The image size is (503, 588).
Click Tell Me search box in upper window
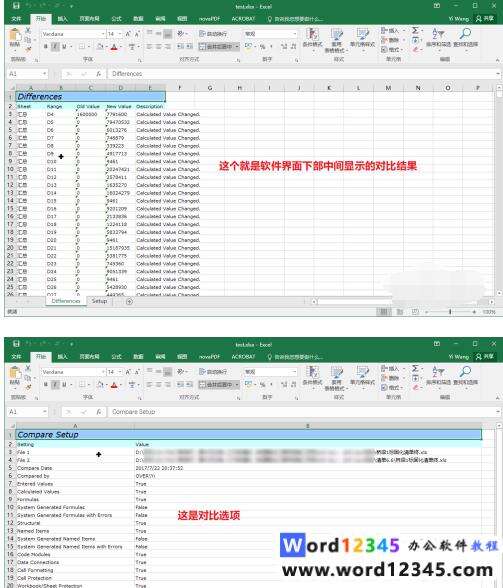pos(295,19)
